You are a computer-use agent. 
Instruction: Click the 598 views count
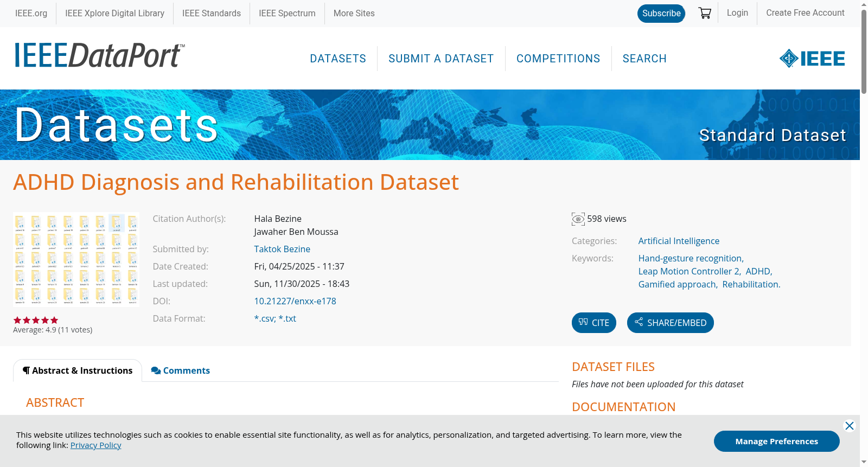click(x=607, y=219)
